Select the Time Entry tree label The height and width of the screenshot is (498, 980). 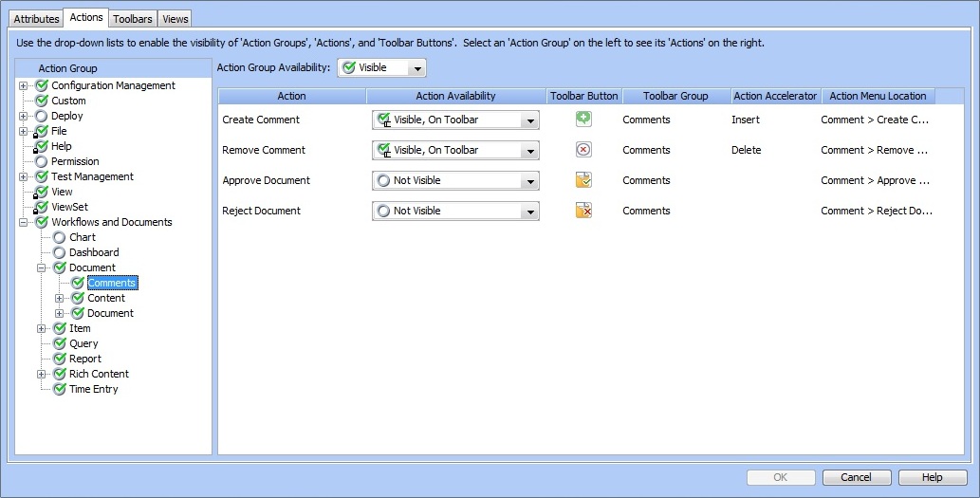(x=94, y=389)
